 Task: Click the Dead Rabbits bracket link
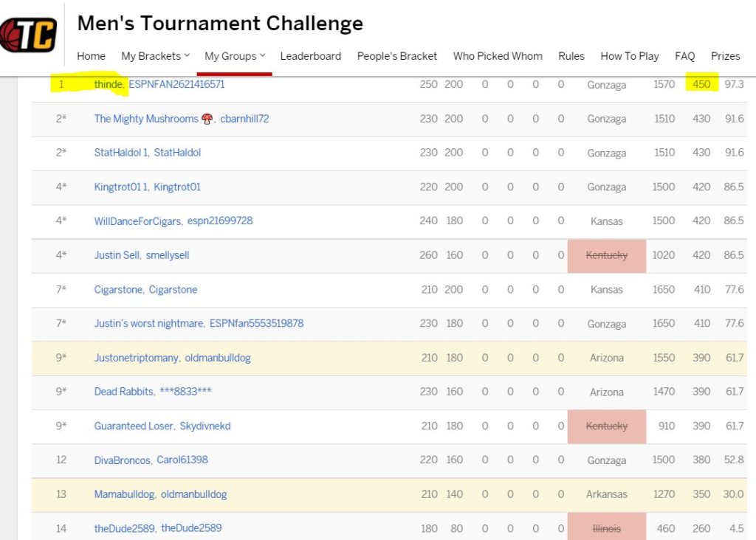(x=123, y=392)
